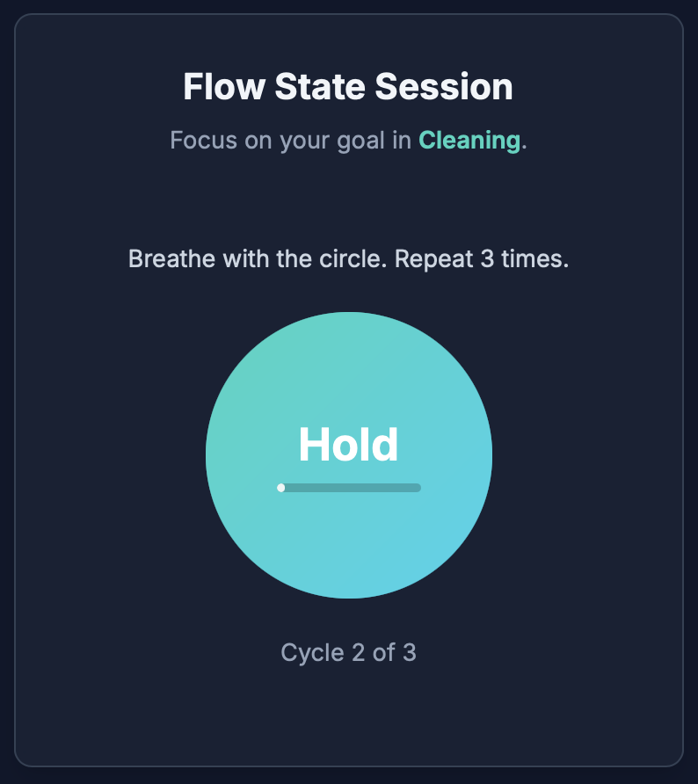
Task: Click the word "Flow" in the title
Action: click(223, 88)
